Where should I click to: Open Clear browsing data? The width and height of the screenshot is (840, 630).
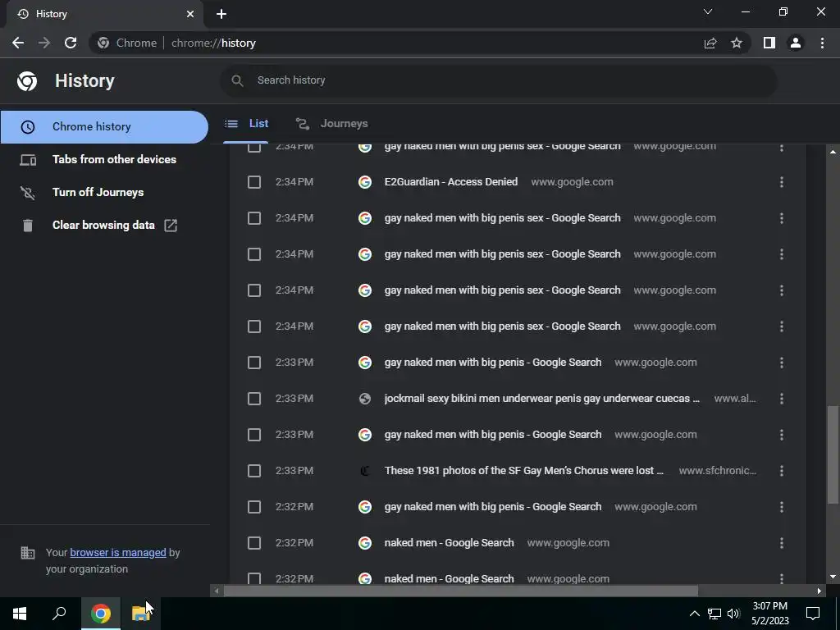(104, 226)
